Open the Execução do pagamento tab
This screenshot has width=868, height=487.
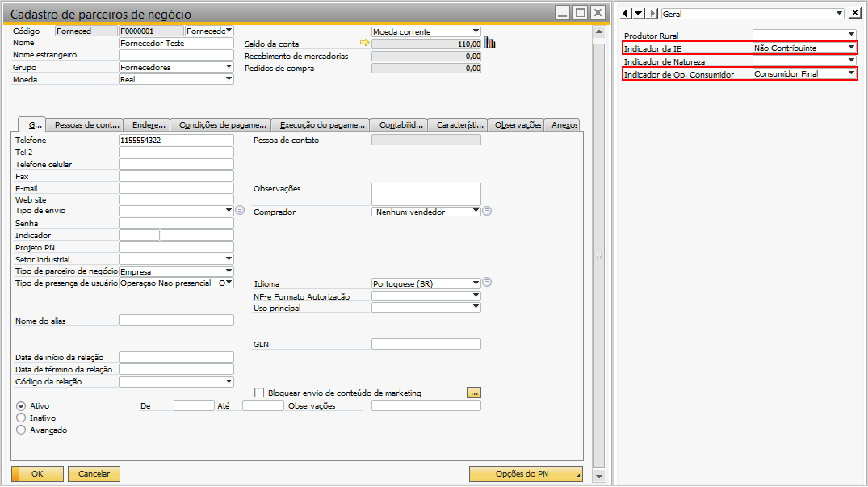[321, 124]
